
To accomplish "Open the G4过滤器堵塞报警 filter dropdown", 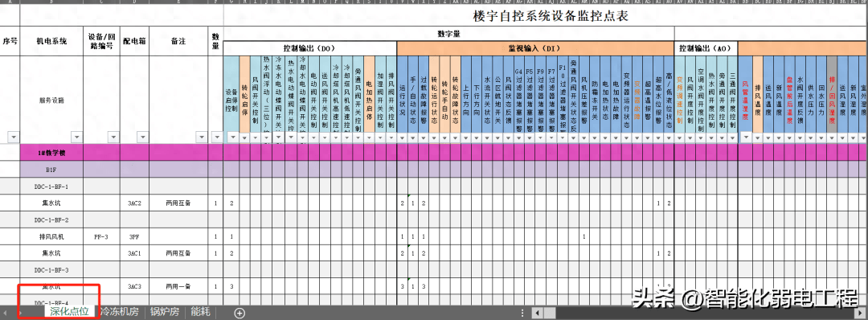I will tap(518, 137).
